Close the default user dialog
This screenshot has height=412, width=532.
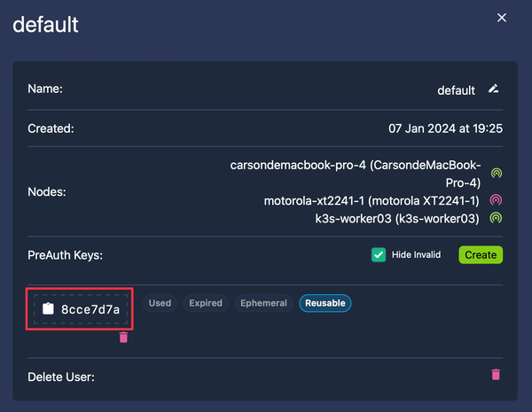(x=502, y=18)
